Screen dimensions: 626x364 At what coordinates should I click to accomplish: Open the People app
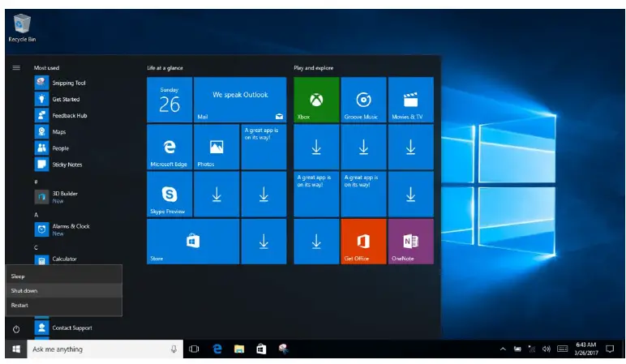click(x=52, y=148)
